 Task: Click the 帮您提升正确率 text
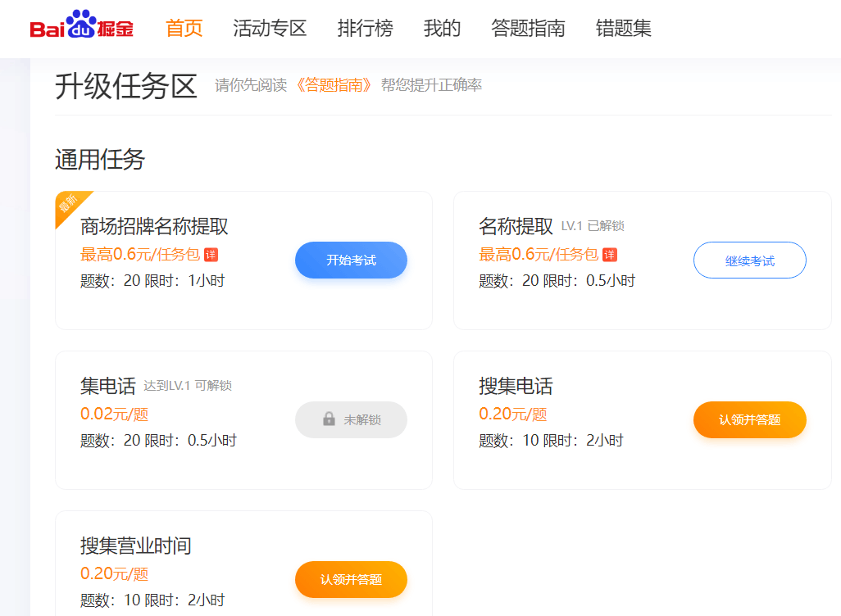[431, 84]
